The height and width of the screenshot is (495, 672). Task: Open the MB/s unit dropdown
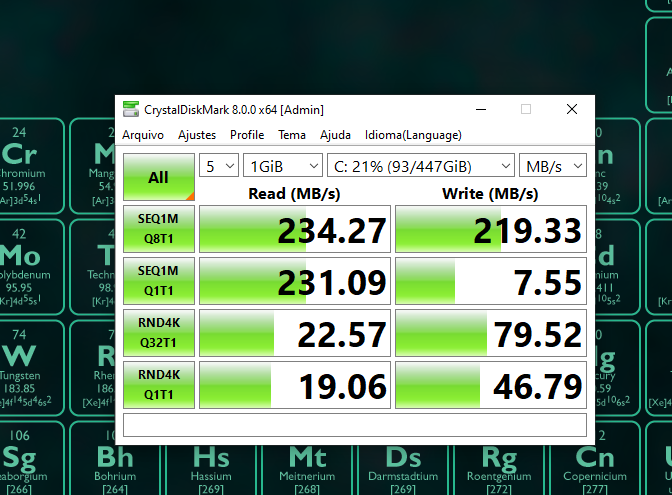tap(553, 165)
